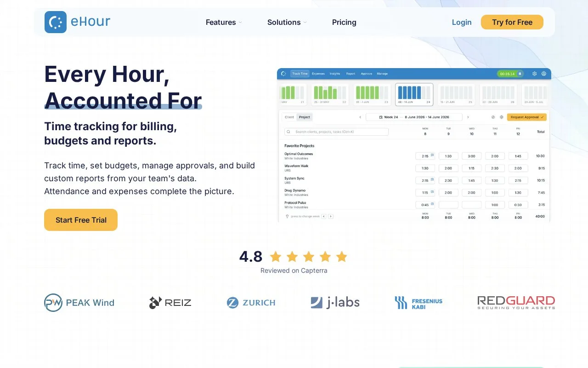Click note icon in System Sync Monday cell
The image size is (588, 368).
(432, 180)
